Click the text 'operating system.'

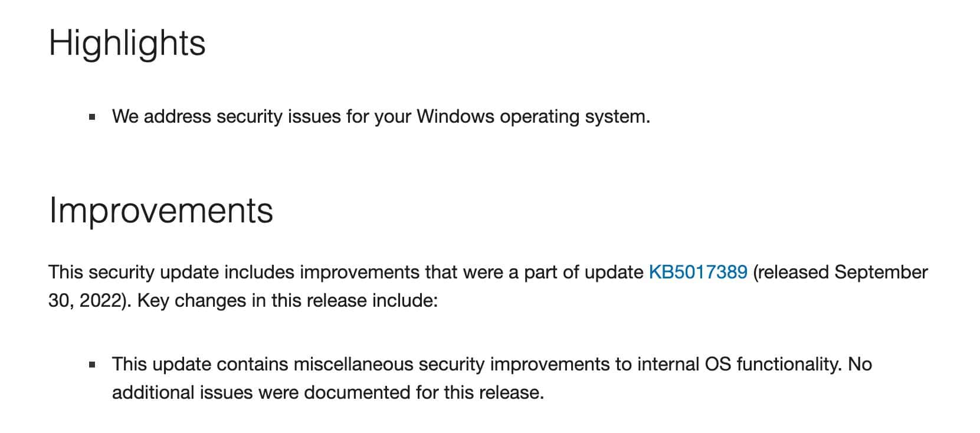(x=575, y=116)
